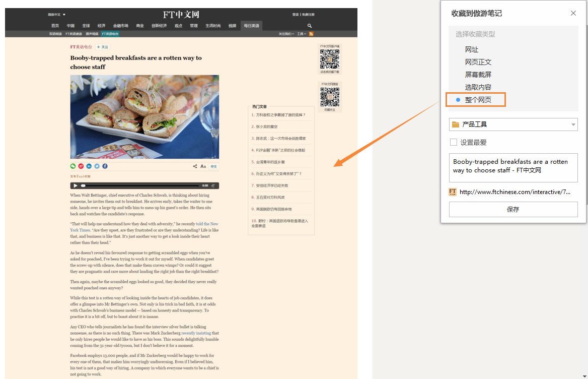The image size is (588, 379).
Task: Share article via WeChat icon
Action: pos(73,166)
